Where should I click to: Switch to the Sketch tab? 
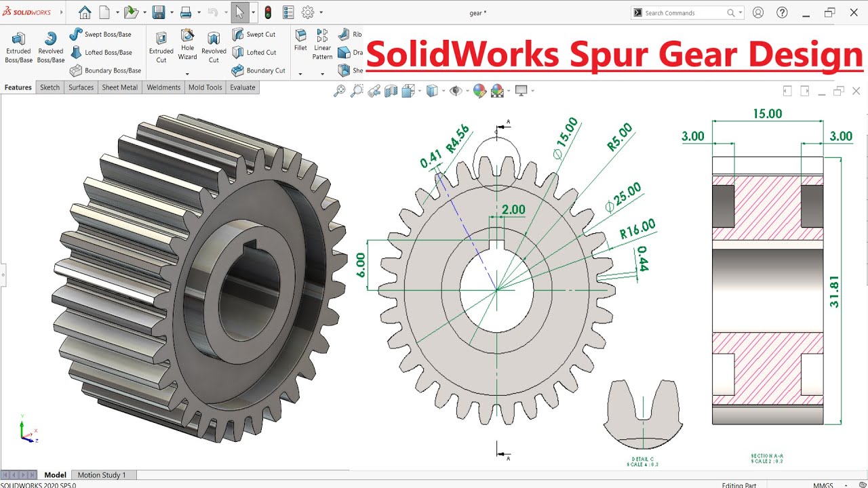click(50, 87)
